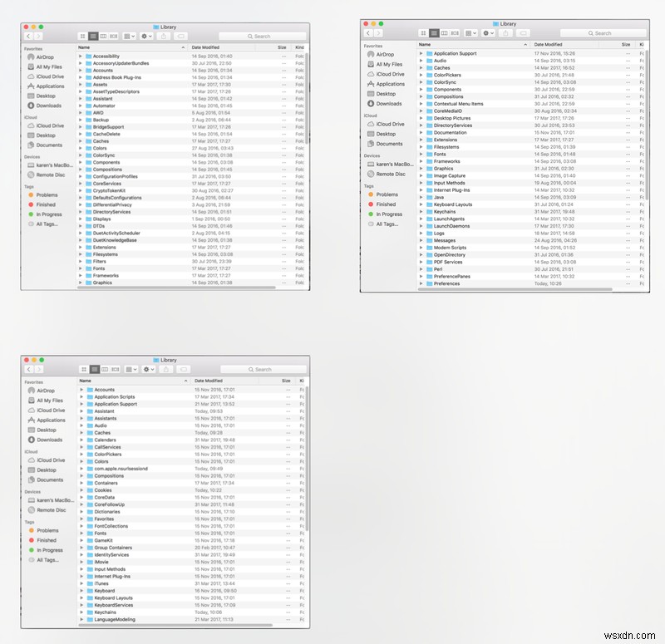This screenshot has width=665, height=644.
Task: Select Contextual Menu Items folder row
Action: pos(531,103)
